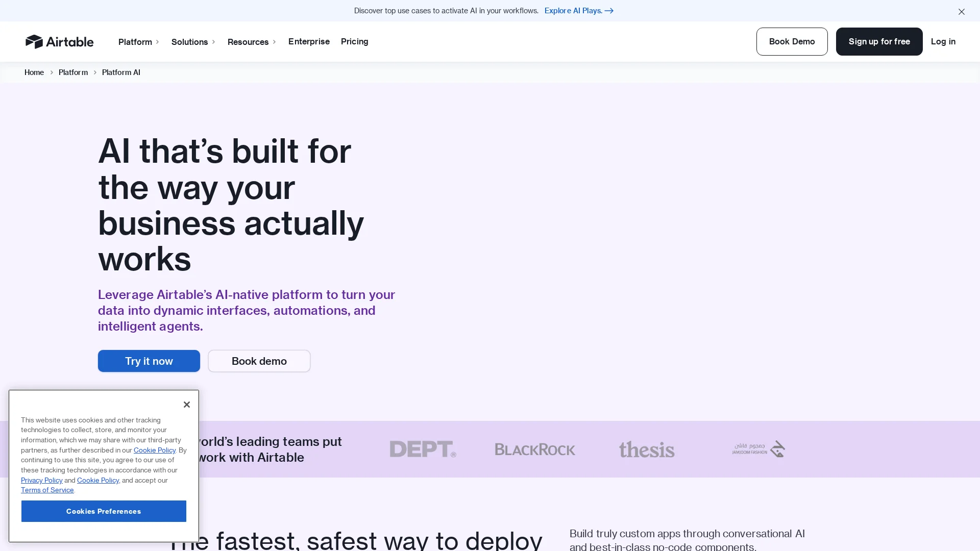Expand the Platform navigation menu

(139, 42)
